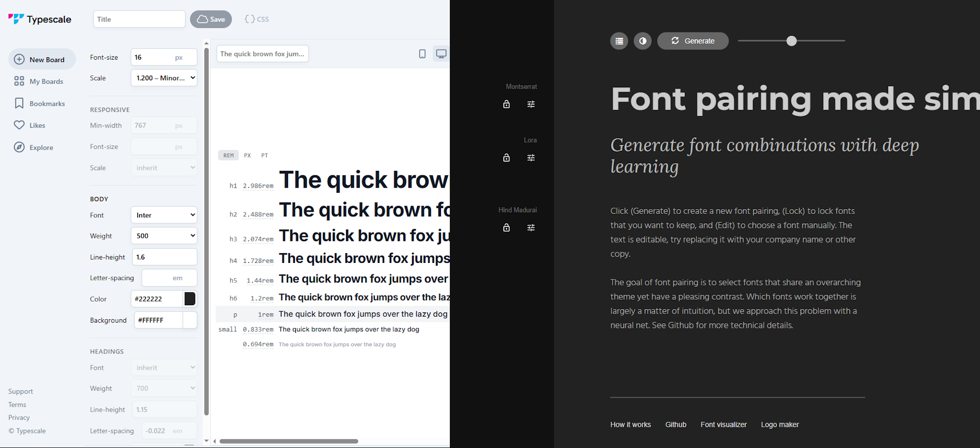Open the Support link

pyautogui.click(x=21, y=391)
